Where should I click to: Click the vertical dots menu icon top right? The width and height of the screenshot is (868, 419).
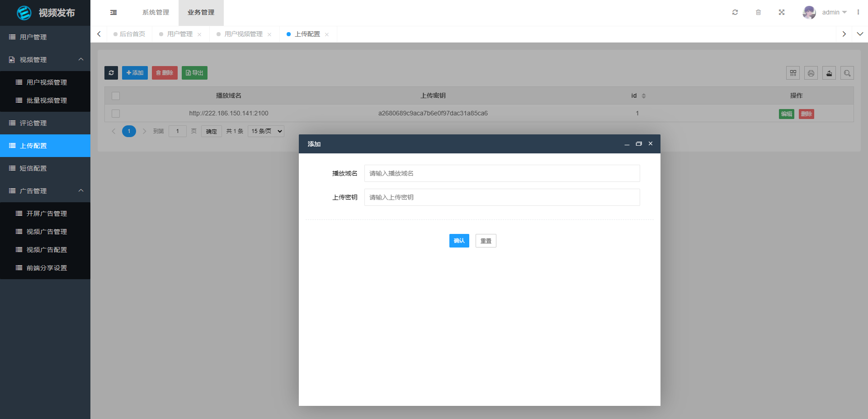click(859, 12)
